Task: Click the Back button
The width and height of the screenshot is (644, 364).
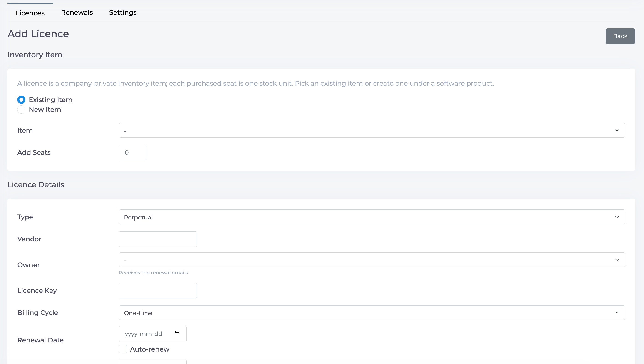Action: coord(620,36)
